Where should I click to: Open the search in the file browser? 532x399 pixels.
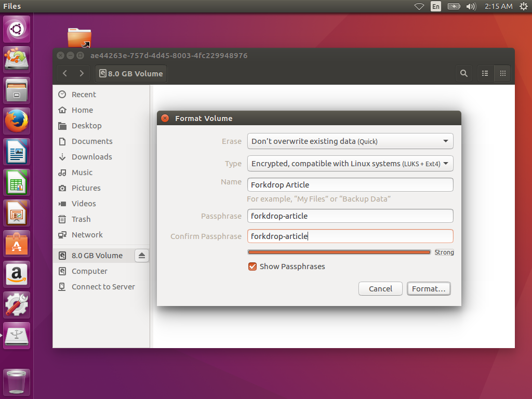tap(464, 73)
